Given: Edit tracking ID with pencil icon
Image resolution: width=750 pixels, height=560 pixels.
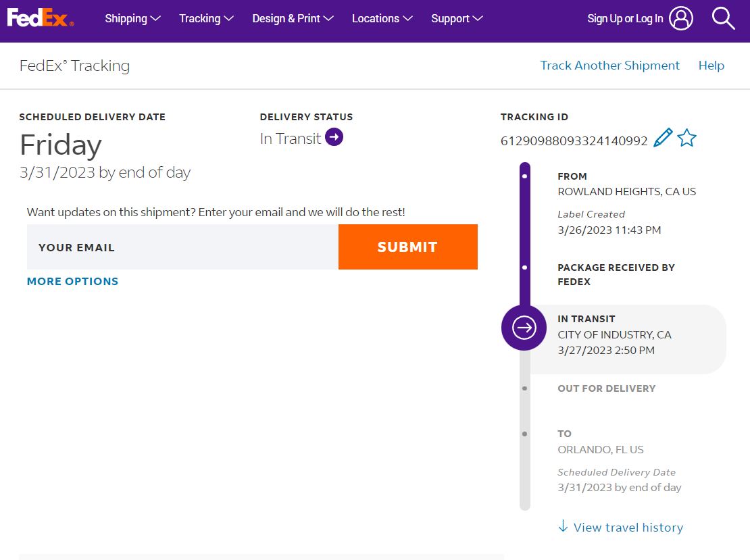Looking at the screenshot, I should (x=663, y=138).
